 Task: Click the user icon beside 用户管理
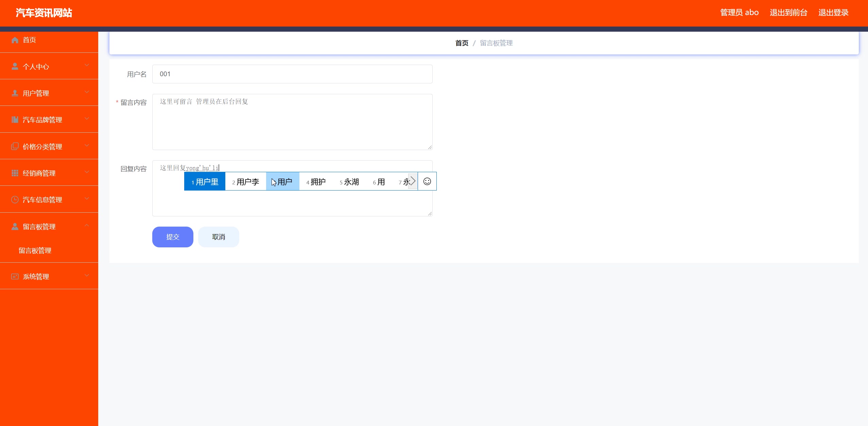pos(15,93)
